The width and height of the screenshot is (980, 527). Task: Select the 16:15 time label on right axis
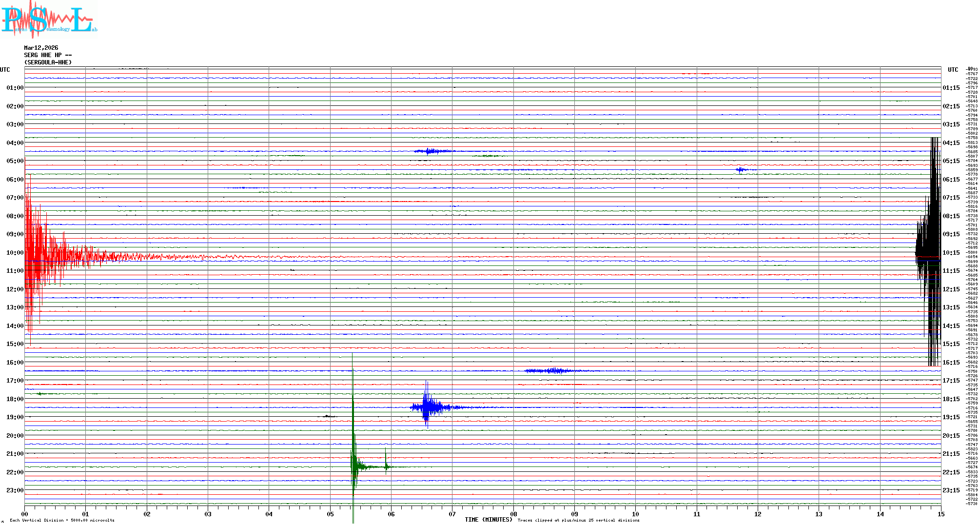tap(951, 363)
